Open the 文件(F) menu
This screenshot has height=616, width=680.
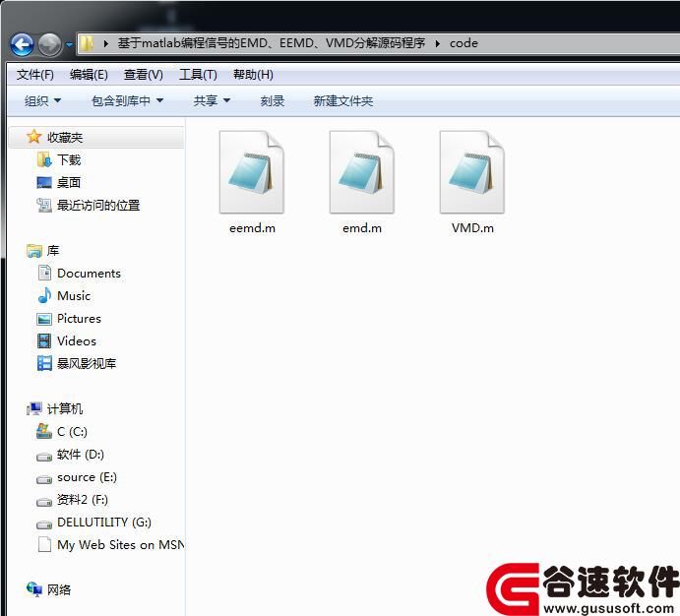click(35, 75)
